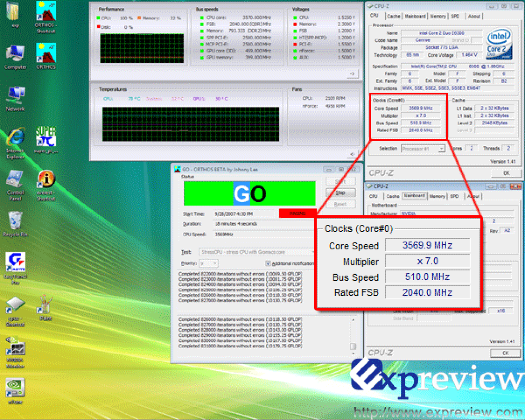
Task: Click OK in the lower CPU-Z window
Action: click(506, 353)
